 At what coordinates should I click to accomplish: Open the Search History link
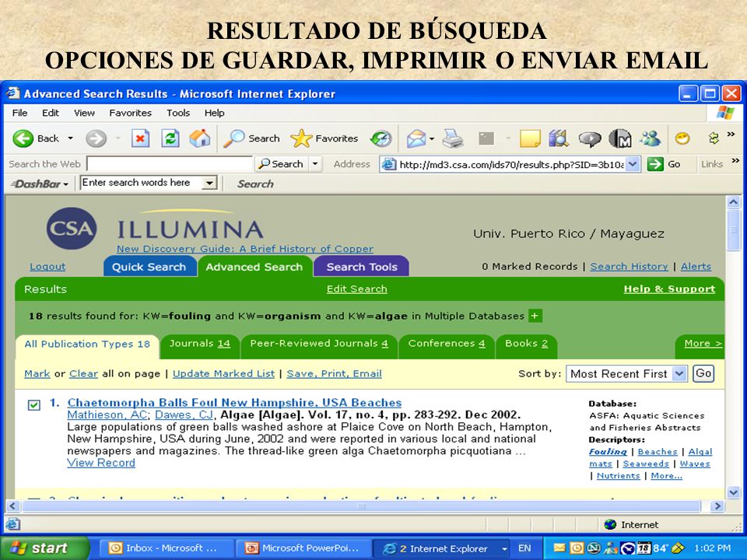[629, 267]
